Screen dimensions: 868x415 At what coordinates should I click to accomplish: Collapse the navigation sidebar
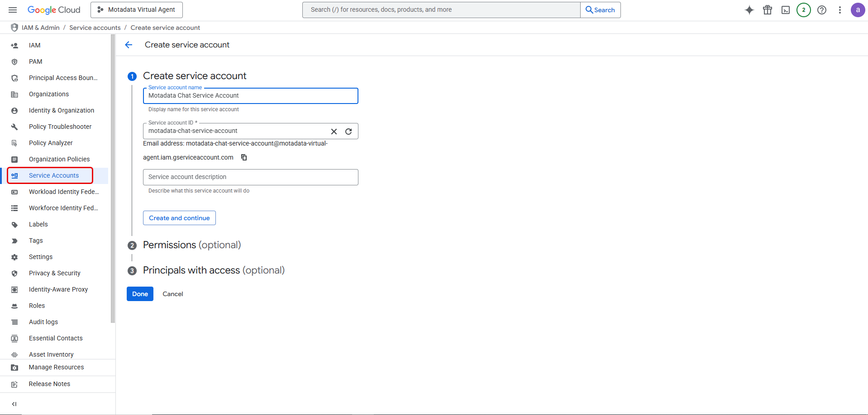tap(14, 404)
